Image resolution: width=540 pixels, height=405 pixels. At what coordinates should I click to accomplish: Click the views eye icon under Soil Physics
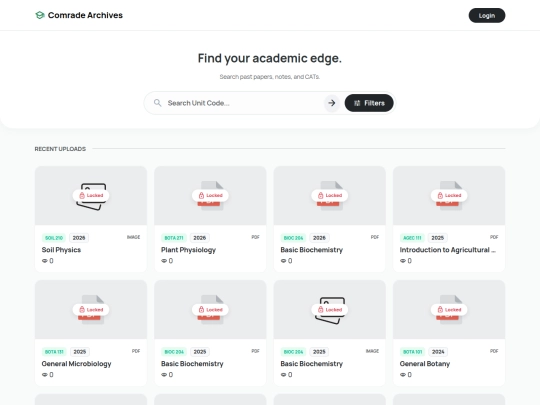pyautogui.click(x=44, y=261)
